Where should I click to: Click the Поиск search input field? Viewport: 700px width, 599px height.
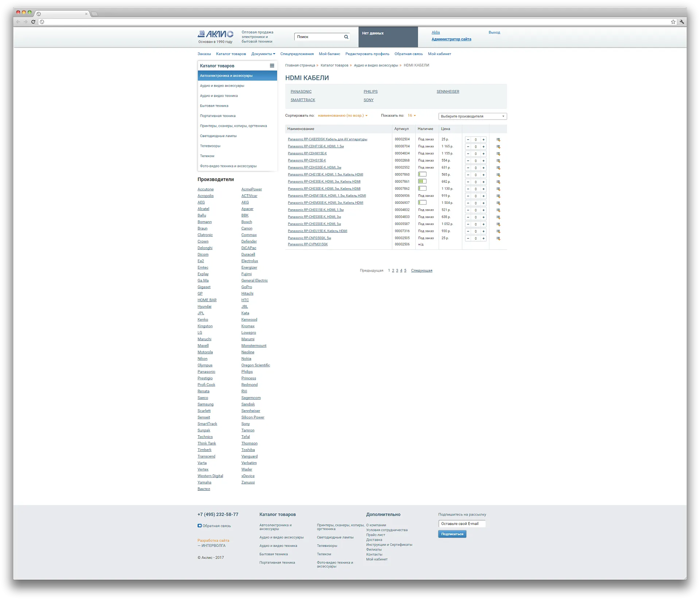click(x=319, y=37)
